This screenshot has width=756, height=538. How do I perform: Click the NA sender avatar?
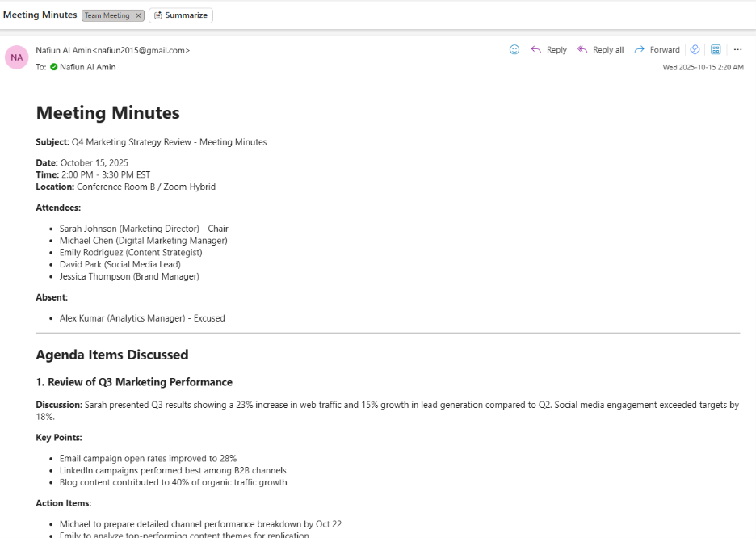pyautogui.click(x=17, y=57)
